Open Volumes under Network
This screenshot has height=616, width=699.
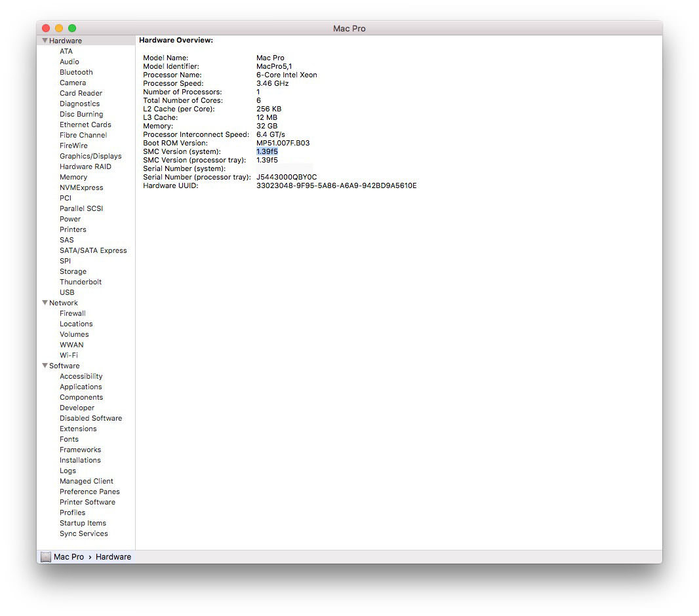[x=74, y=334]
